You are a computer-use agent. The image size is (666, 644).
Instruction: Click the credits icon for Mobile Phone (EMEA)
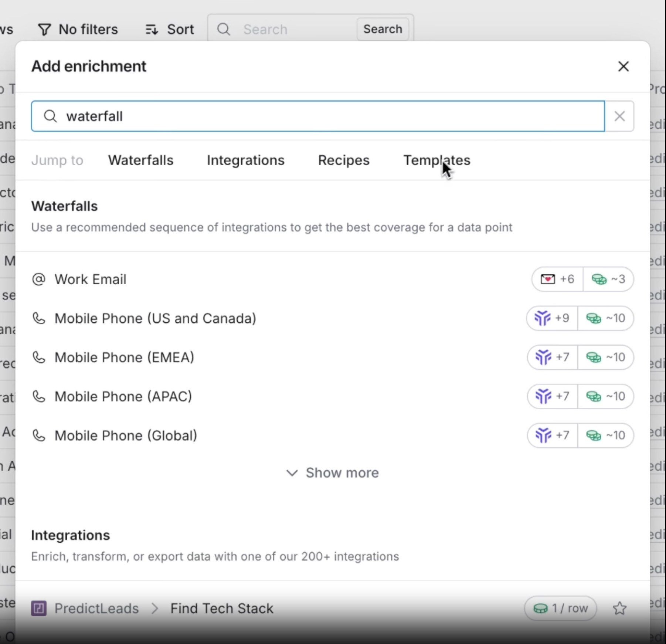coord(594,357)
